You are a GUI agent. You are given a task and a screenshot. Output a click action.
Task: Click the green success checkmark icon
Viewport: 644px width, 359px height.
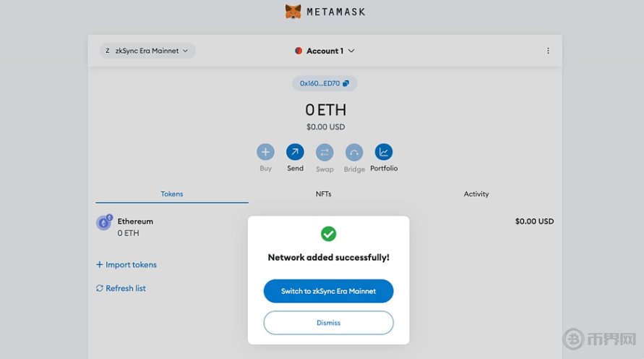pyautogui.click(x=328, y=234)
